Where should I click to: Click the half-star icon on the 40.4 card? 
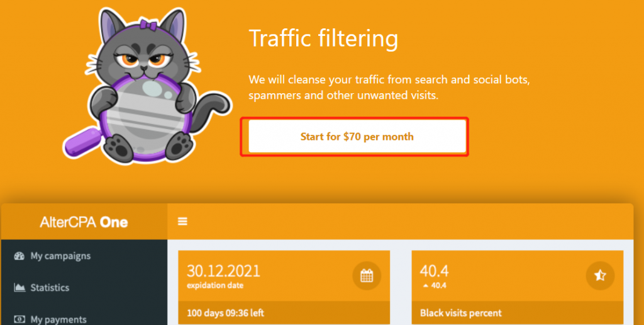click(x=600, y=276)
